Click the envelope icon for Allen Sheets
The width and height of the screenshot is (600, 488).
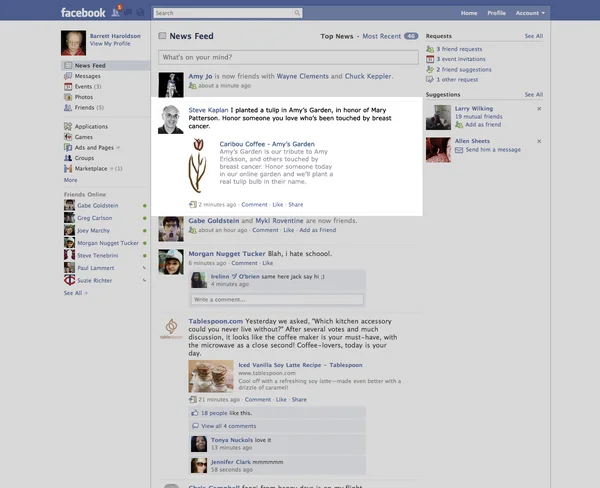click(459, 150)
